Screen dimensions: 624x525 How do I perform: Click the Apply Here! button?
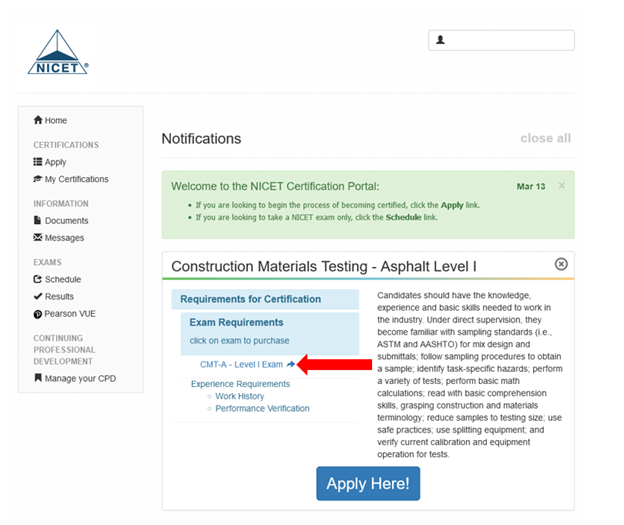click(x=368, y=484)
